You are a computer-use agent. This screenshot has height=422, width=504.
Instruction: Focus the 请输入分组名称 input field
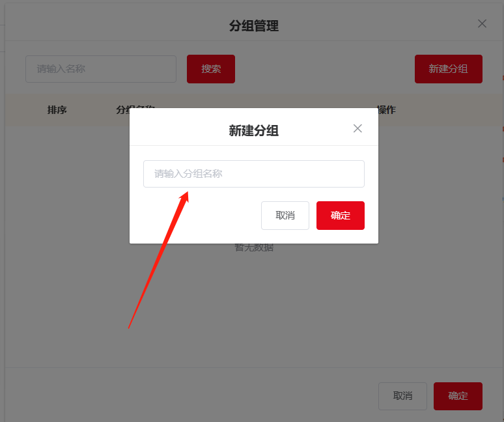click(253, 174)
